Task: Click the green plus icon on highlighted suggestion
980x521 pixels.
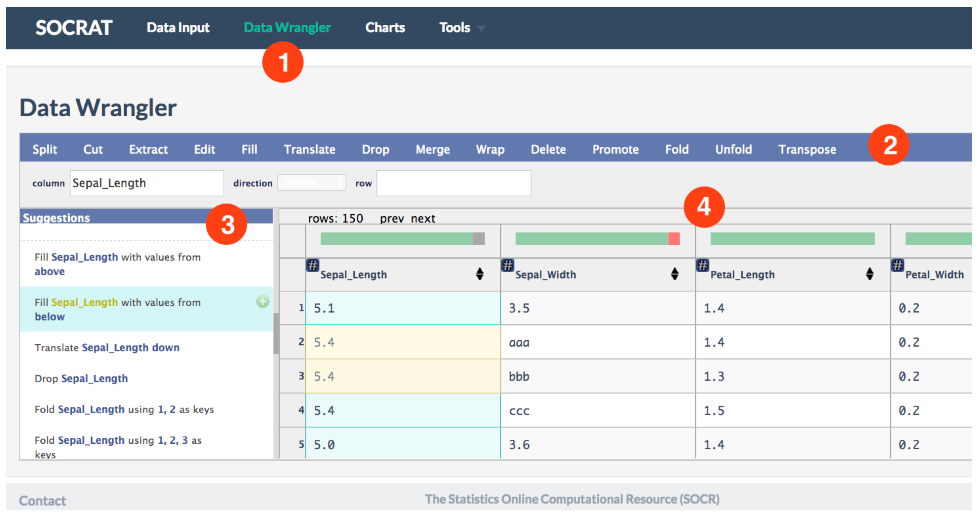Action: (262, 301)
